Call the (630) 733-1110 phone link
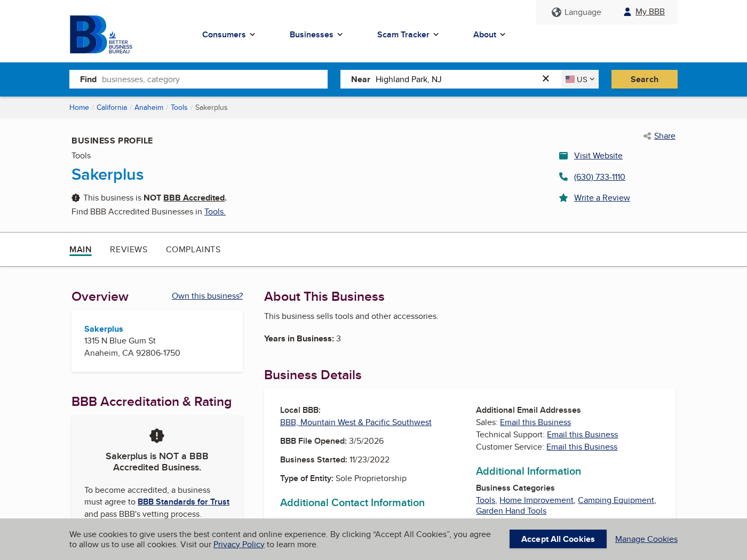Screen dimensions: 747x560 600,177
